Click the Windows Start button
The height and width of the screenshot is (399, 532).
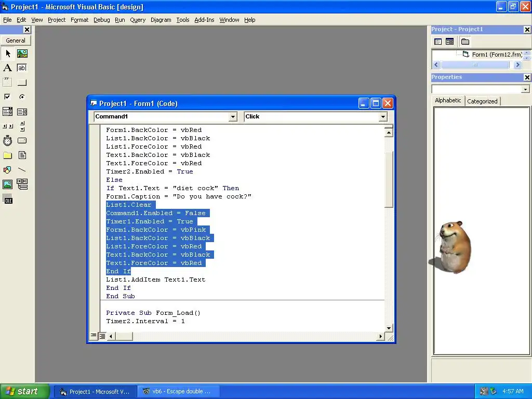pyautogui.click(x=25, y=391)
